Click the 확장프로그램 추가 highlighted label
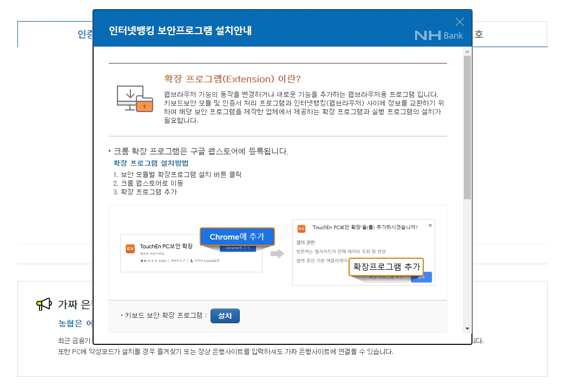 (x=386, y=267)
